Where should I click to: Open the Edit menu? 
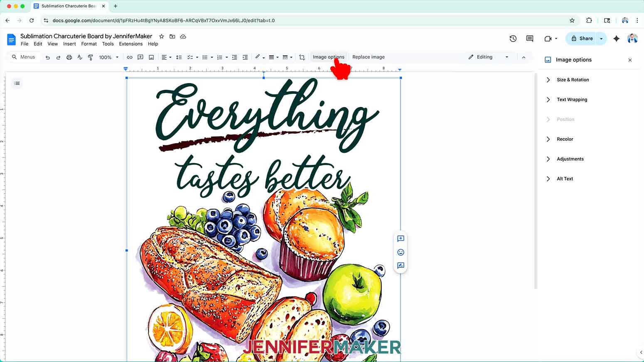38,44
